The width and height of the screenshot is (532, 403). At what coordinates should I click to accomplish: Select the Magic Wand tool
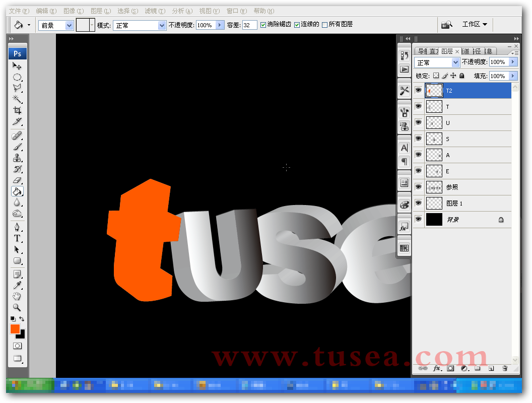point(17,99)
